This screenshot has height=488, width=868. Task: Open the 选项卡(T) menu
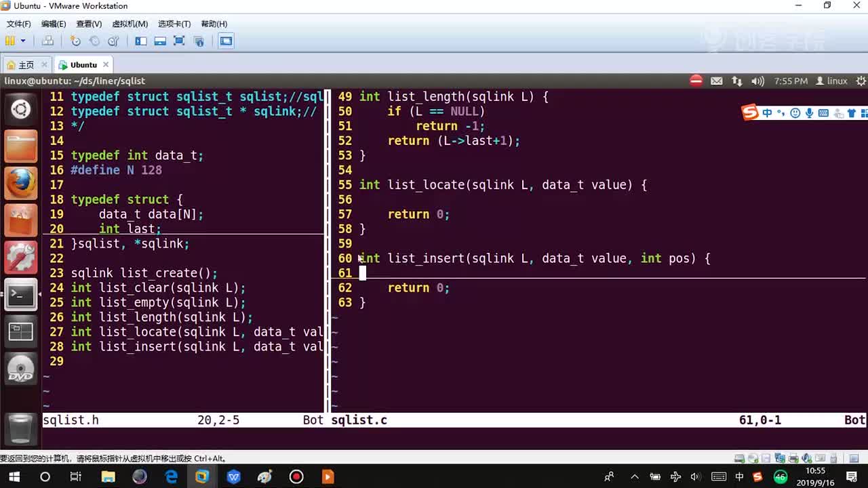click(174, 24)
